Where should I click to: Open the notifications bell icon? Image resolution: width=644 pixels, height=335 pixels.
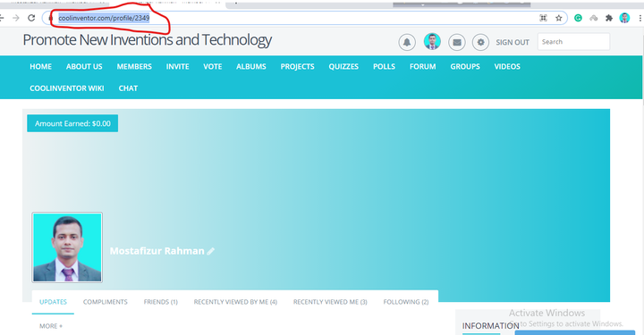pos(407,42)
